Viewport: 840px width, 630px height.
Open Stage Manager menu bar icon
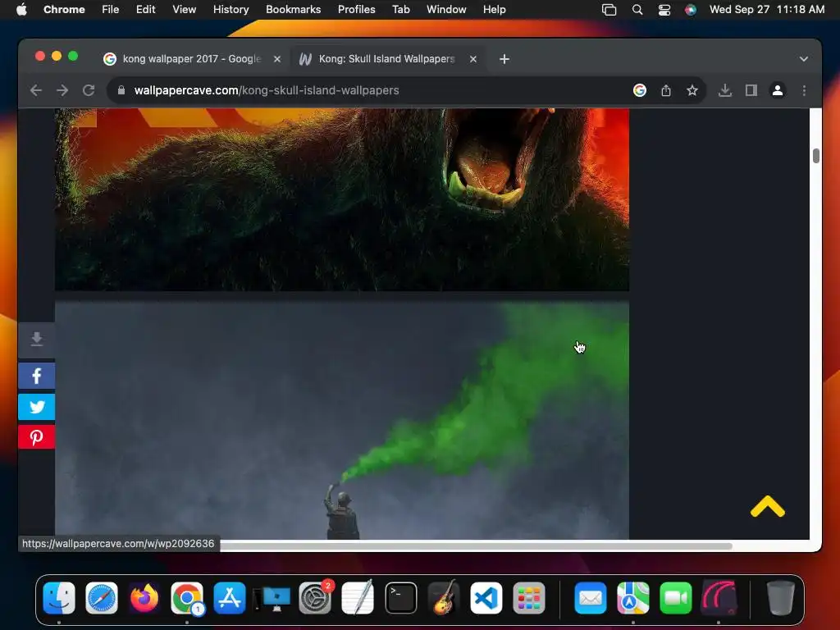click(609, 10)
